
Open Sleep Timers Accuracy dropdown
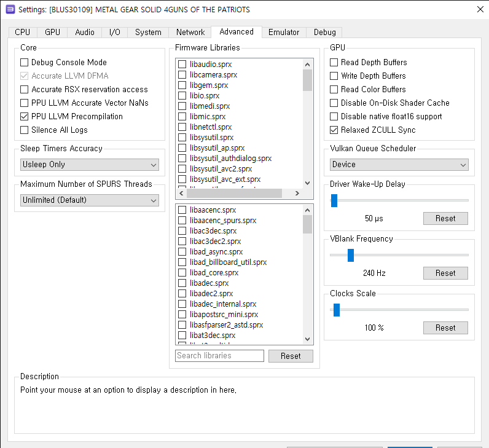[x=90, y=165]
